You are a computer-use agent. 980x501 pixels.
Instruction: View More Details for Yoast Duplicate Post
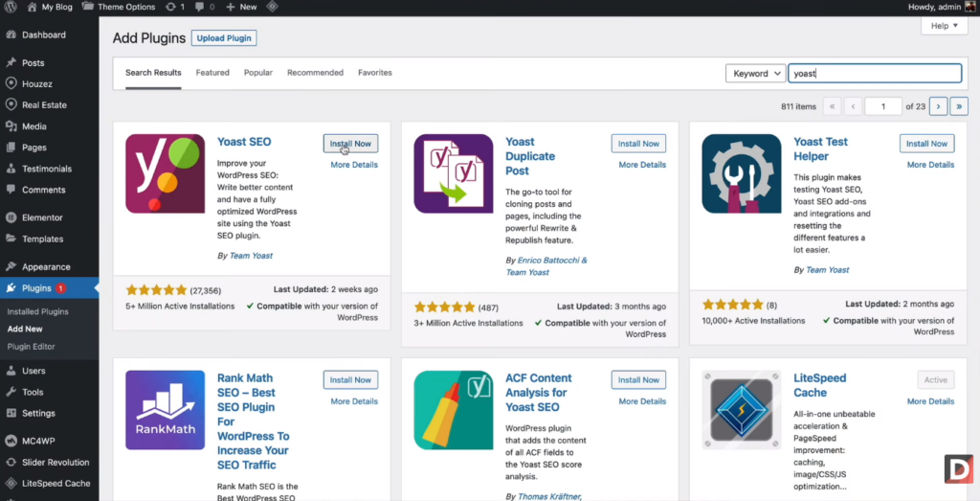point(642,165)
